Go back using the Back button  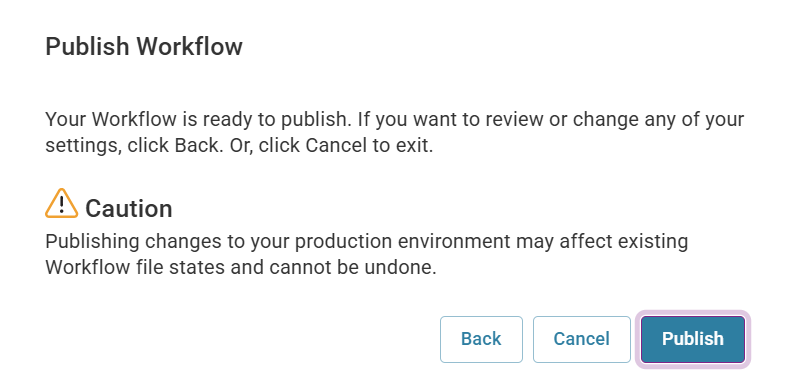[481, 339]
